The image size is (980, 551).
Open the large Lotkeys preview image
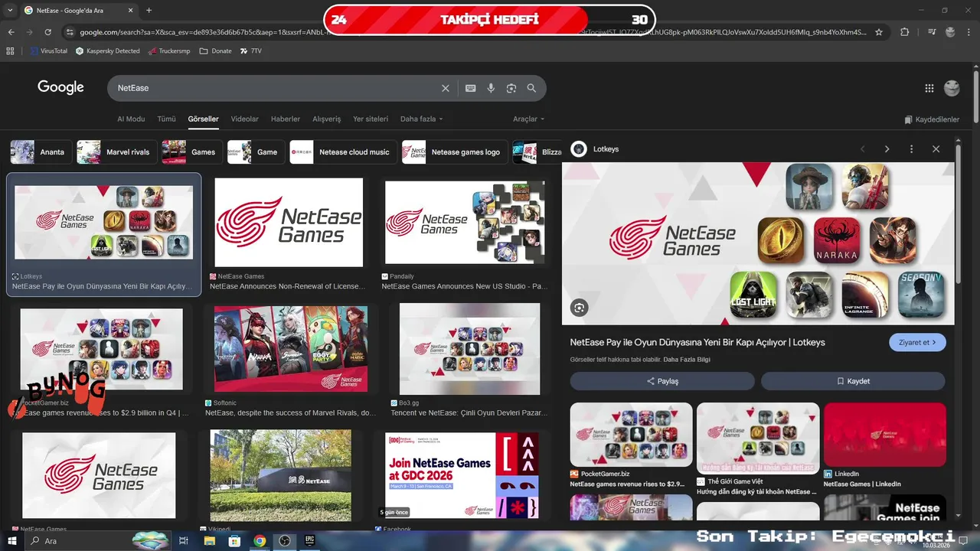(758, 243)
